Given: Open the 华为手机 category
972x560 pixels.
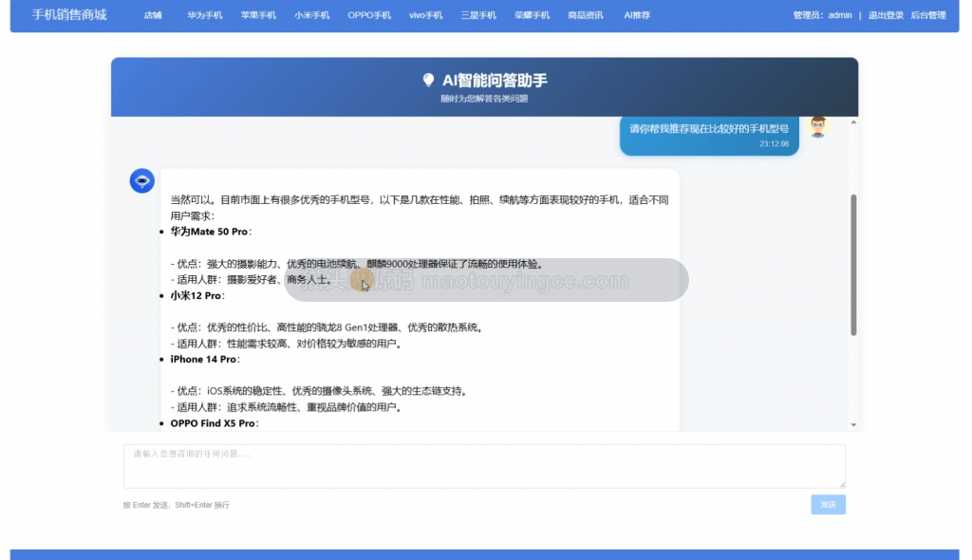Looking at the screenshot, I should pos(205,15).
